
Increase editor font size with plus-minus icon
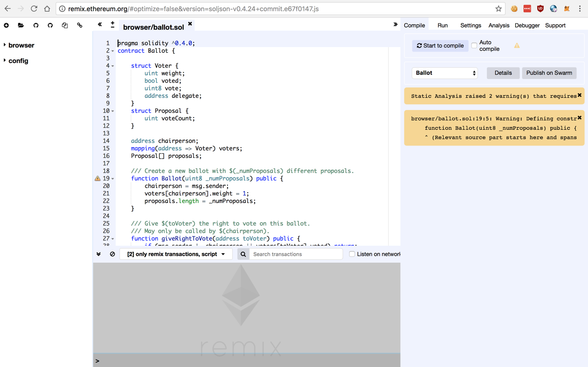point(112,24)
